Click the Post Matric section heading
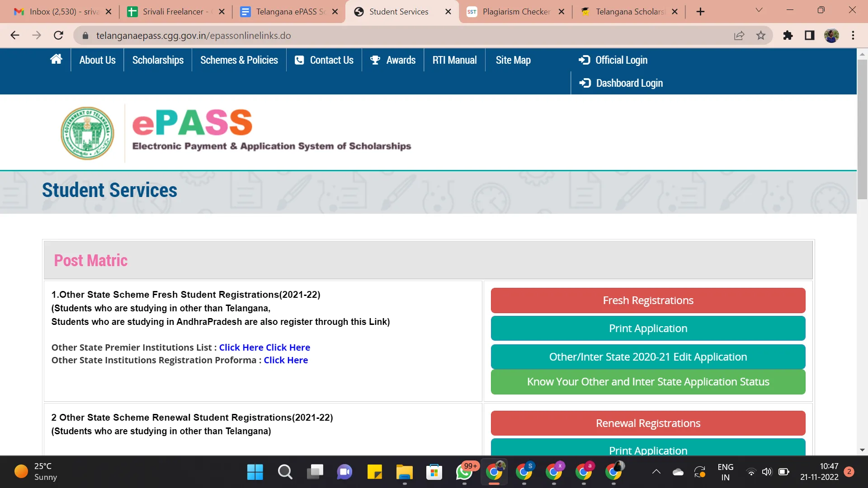This screenshot has width=868, height=488. pos(90,261)
